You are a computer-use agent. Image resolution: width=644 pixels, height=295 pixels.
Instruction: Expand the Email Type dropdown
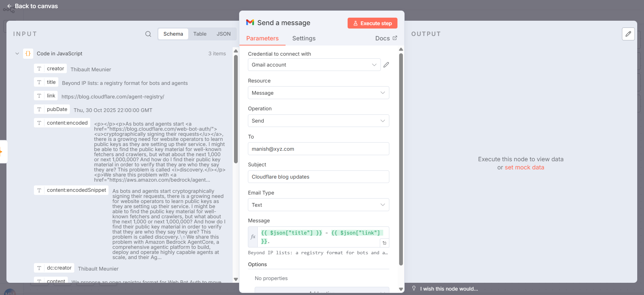pos(318,205)
